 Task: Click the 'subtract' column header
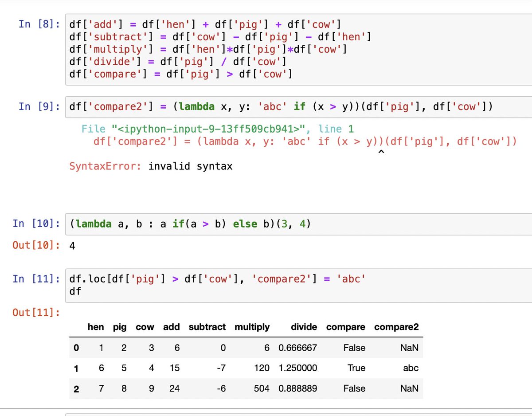coord(207,327)
